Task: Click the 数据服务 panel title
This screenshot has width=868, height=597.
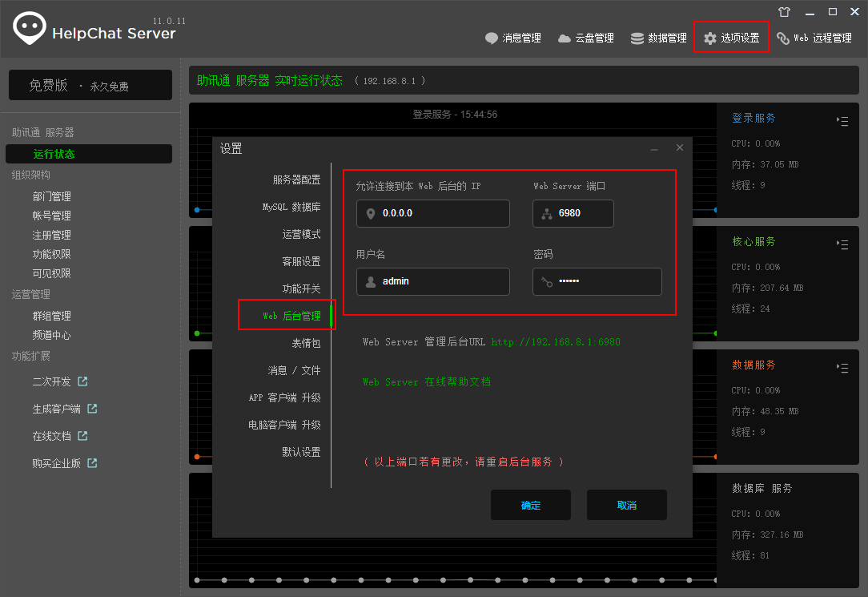Action: [x=753, y=365]
